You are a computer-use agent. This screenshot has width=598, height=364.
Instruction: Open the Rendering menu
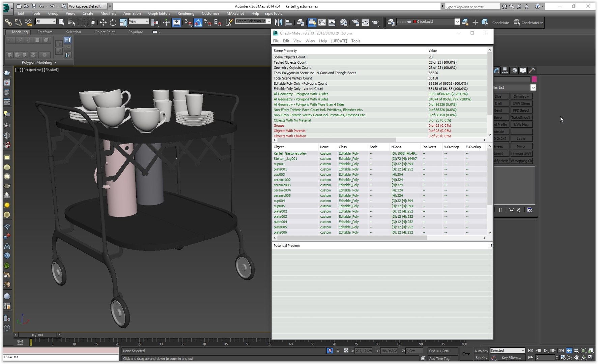pos(186,13)
